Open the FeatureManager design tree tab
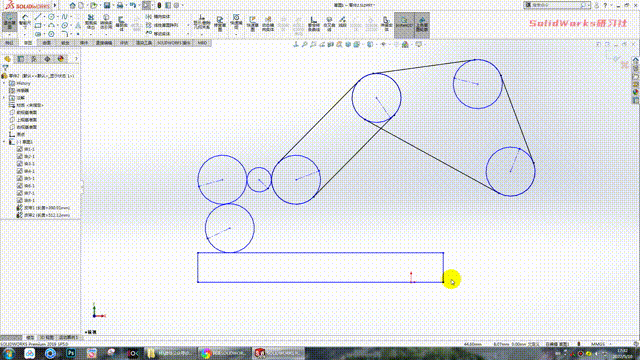The width and height of the screenshot is (640, 360). coord(7,59)
